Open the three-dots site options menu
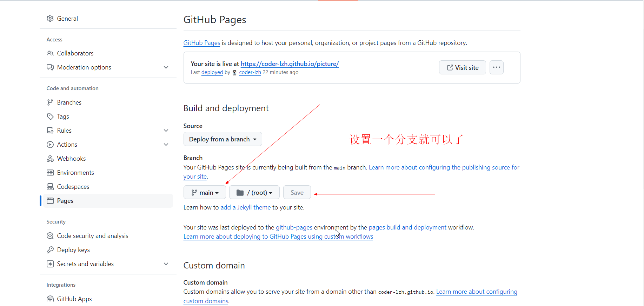The width and height of the screenshot is (644, 306). pos(497,67)
